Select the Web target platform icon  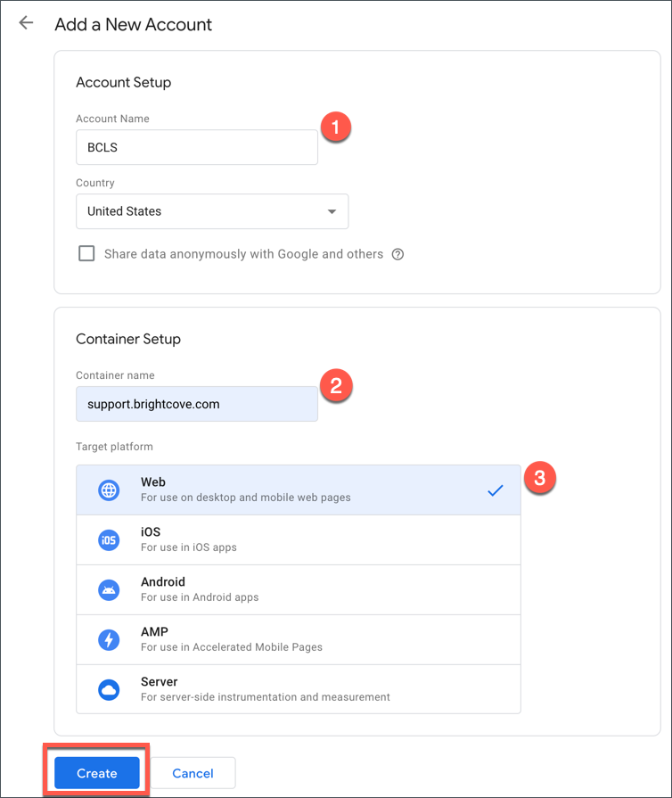(108, 489)
